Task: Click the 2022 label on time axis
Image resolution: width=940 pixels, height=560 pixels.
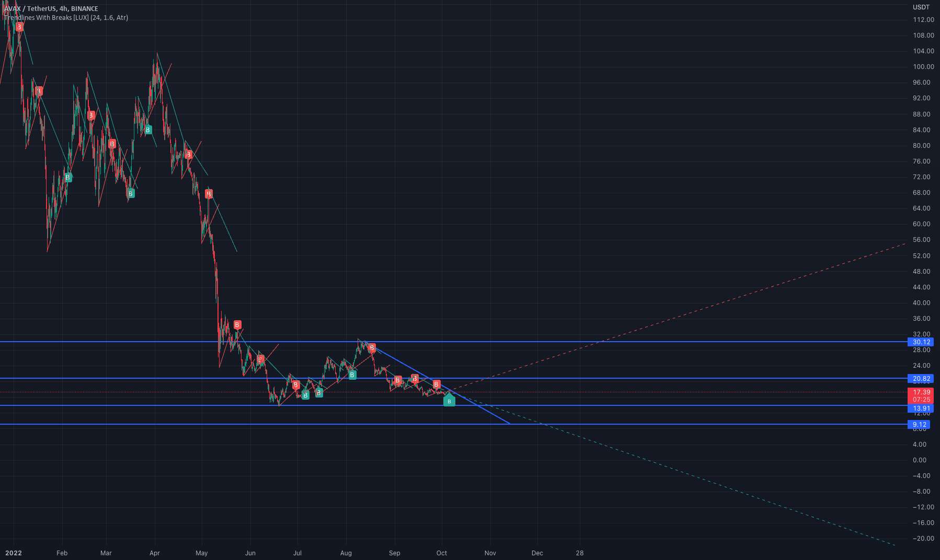Action: 13,553
